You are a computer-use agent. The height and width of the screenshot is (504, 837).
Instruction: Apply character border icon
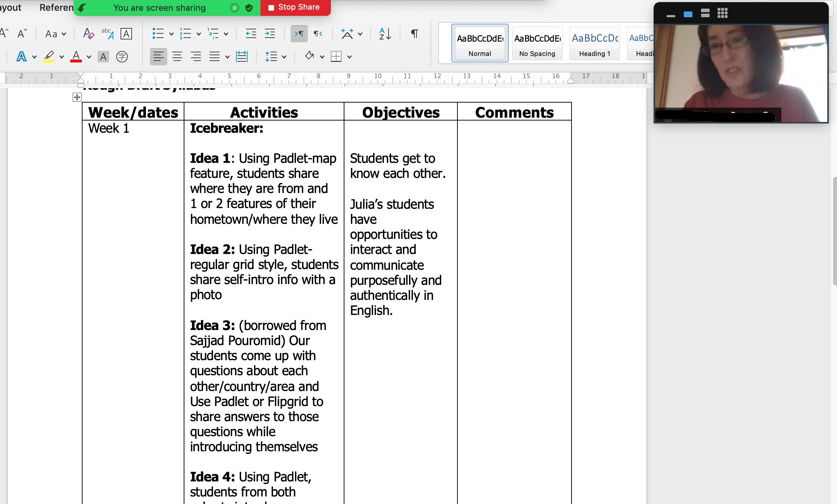pyautogui.click(x=126, y=34)
